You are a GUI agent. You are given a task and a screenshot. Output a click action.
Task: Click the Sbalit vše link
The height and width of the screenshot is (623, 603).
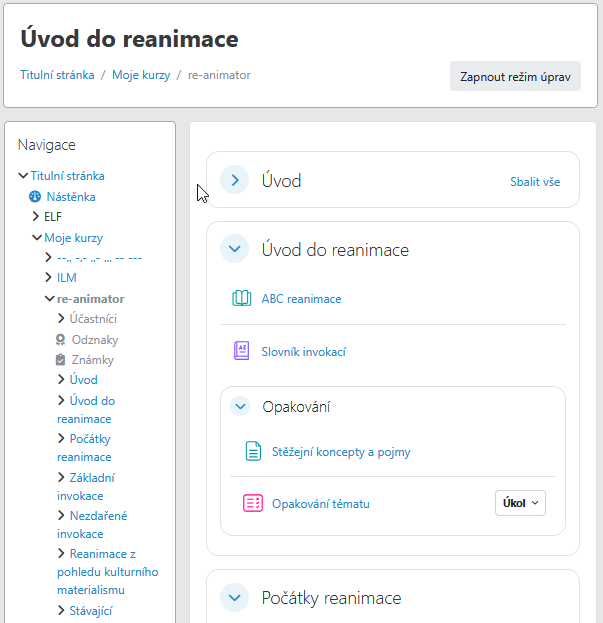535,182
